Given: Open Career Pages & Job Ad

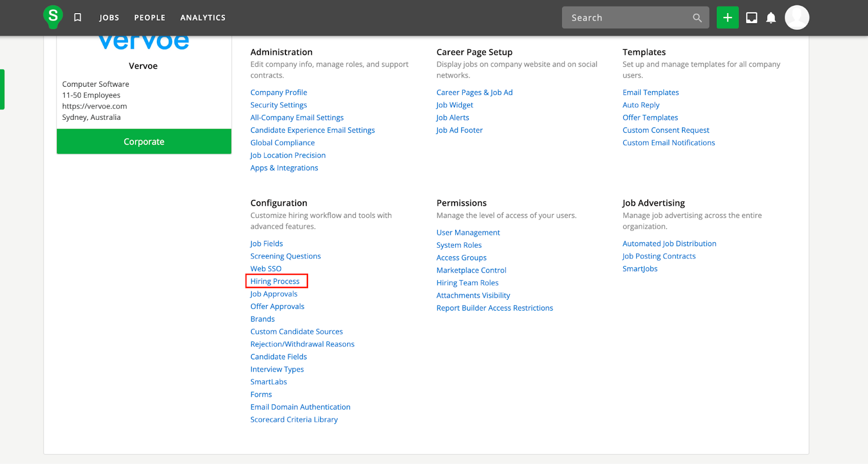Looking at the screenshot, I should point(475,93).
